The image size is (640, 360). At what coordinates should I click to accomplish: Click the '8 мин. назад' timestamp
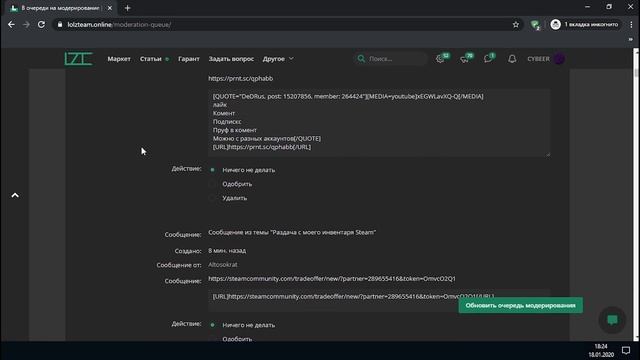227,251
